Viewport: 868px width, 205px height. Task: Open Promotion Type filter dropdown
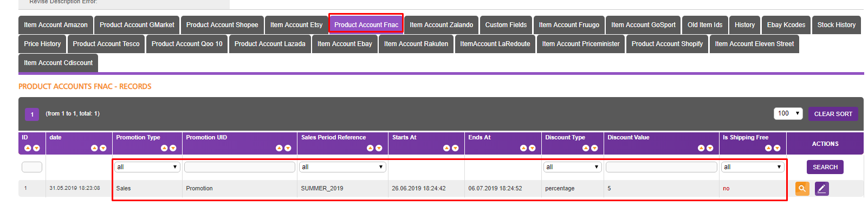[147, 167]
